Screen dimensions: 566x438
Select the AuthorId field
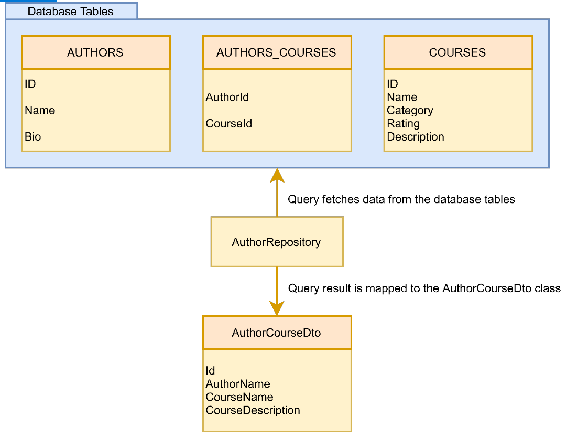(227, 97)
